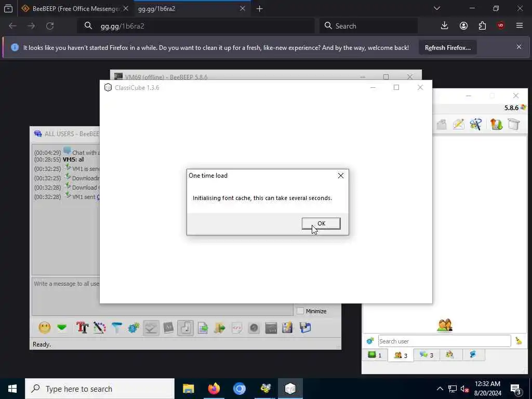This screenshot has height=399, width=532.
Task: Open the Windows Start menu
Action: [x=12, y=389]
